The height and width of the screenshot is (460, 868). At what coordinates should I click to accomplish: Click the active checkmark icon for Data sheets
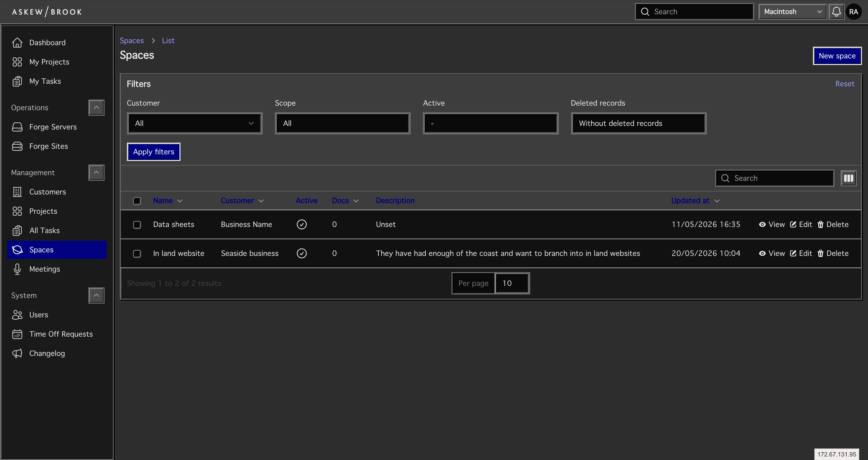(x=302, y=224)
